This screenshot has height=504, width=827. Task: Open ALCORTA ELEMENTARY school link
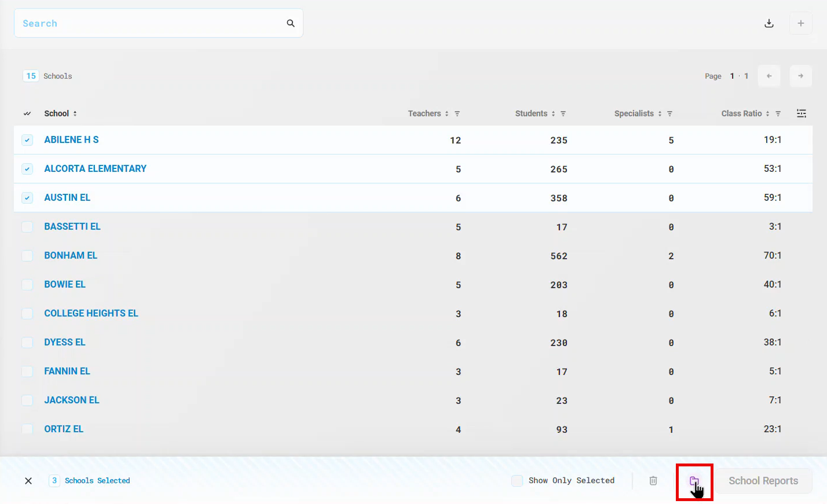click(95, 168)
